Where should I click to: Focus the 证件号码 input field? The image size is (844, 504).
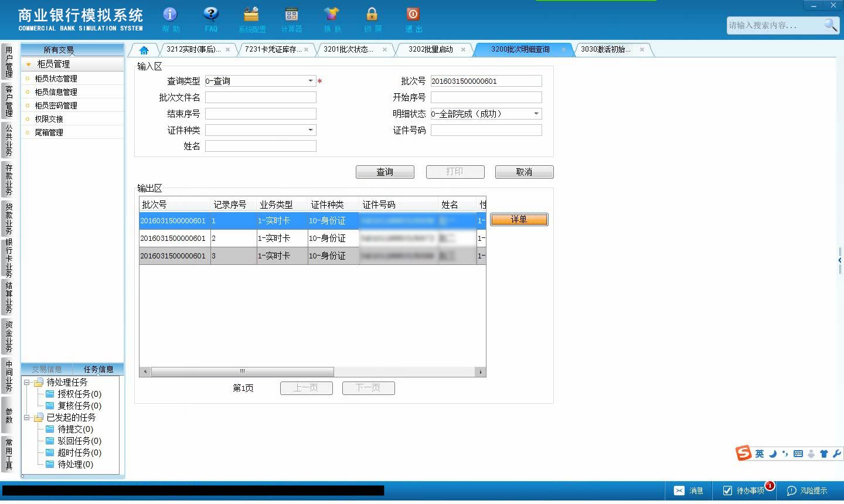tap(486, 130)
